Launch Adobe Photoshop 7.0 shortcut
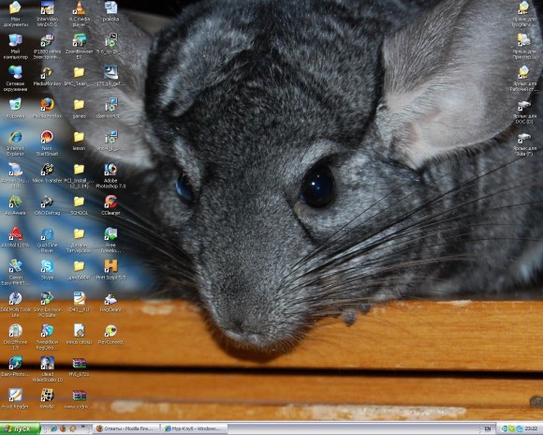 click(111, 175)
